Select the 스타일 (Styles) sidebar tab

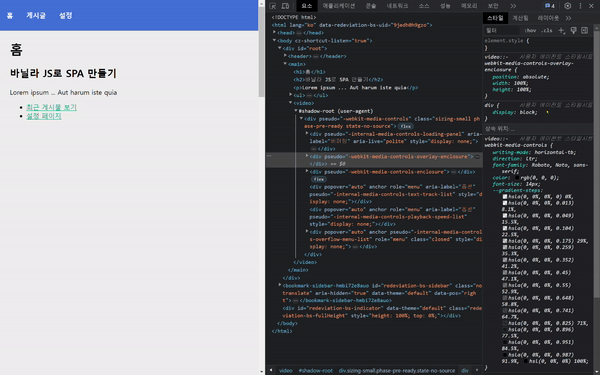tap(495, 18)
